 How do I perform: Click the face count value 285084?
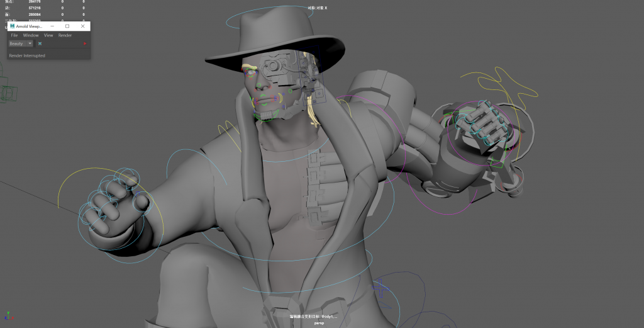[x=35, y=14]
